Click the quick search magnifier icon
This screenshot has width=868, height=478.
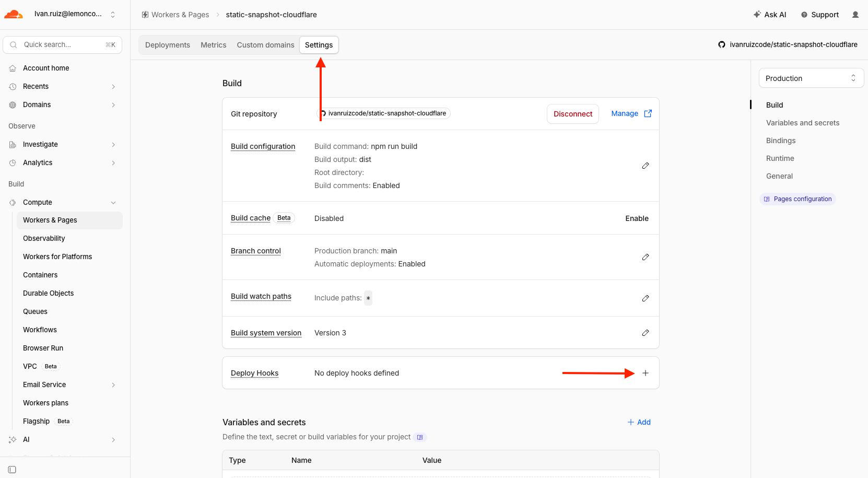(14, 44)
